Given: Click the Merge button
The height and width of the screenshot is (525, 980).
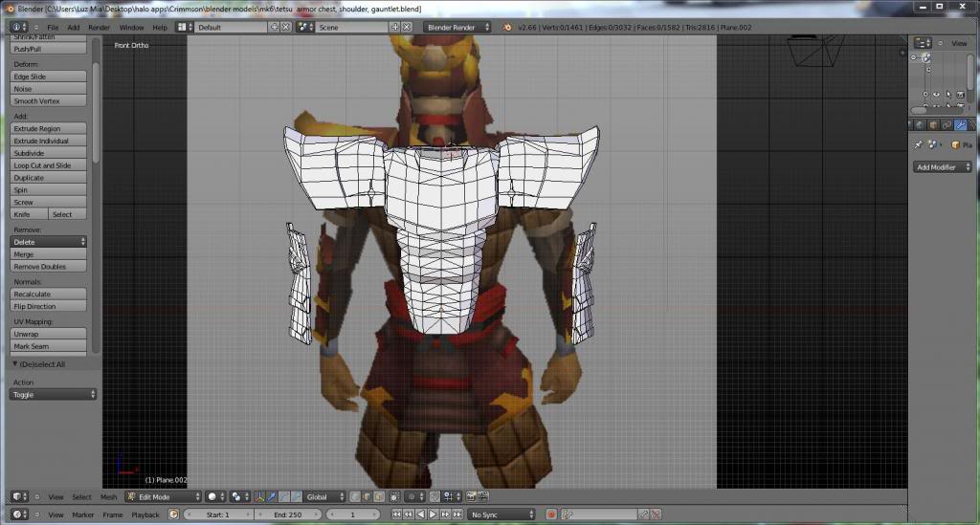Looking at the screenshot, I should 48,254.
